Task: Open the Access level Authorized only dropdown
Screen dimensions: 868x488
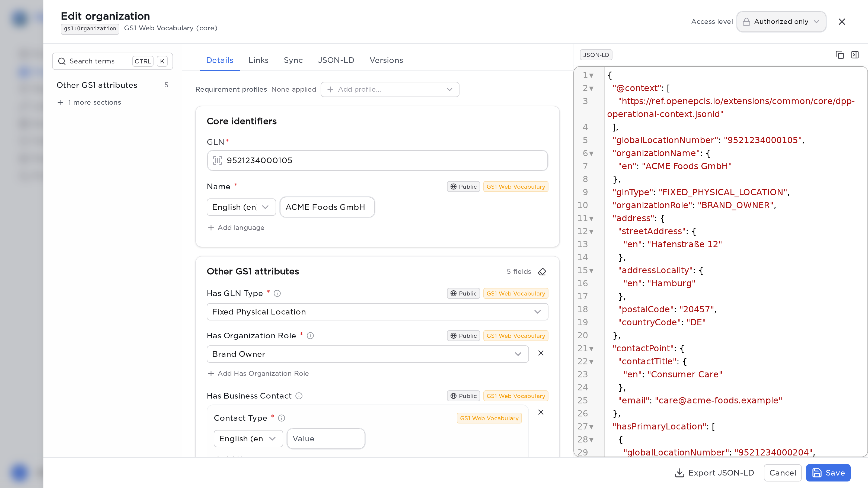Action: pos(781,22)
